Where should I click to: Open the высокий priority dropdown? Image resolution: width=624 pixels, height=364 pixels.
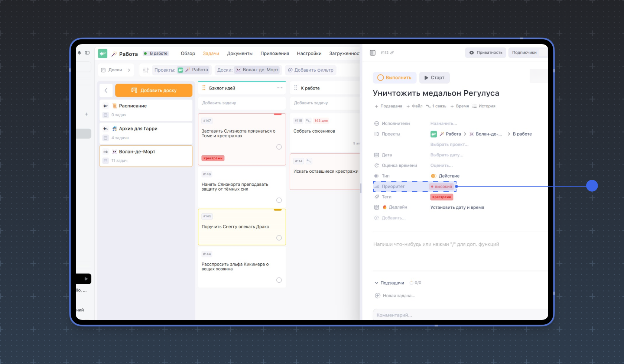(442, 186)
